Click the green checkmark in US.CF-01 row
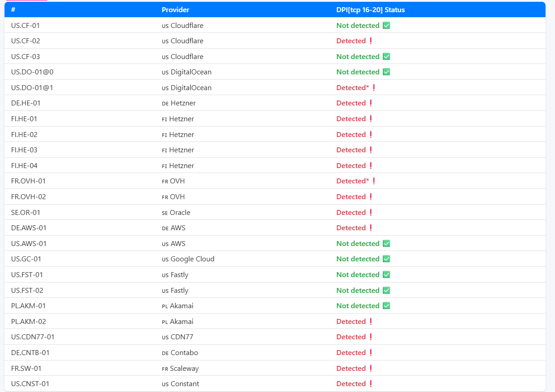Screen dimensions: 555x392 coord(386,26)
